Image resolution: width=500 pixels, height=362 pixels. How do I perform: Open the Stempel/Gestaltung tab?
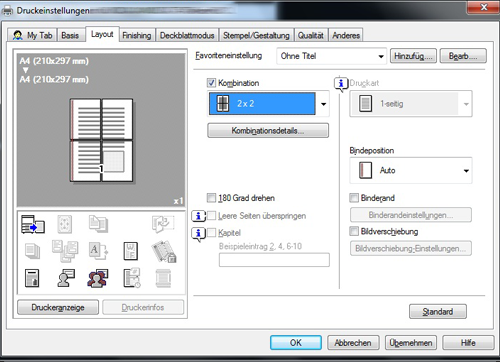pos(256,35)
